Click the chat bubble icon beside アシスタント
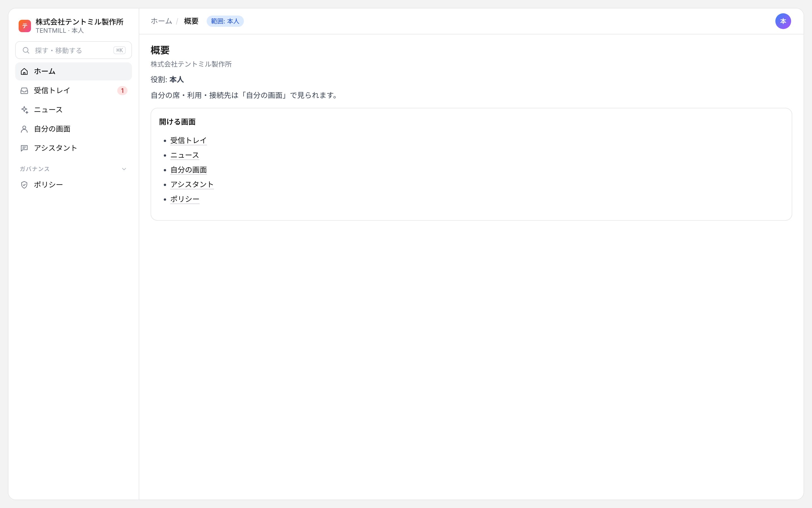The image size is (812, 508). pyautogui.click(x=24, y=148)
